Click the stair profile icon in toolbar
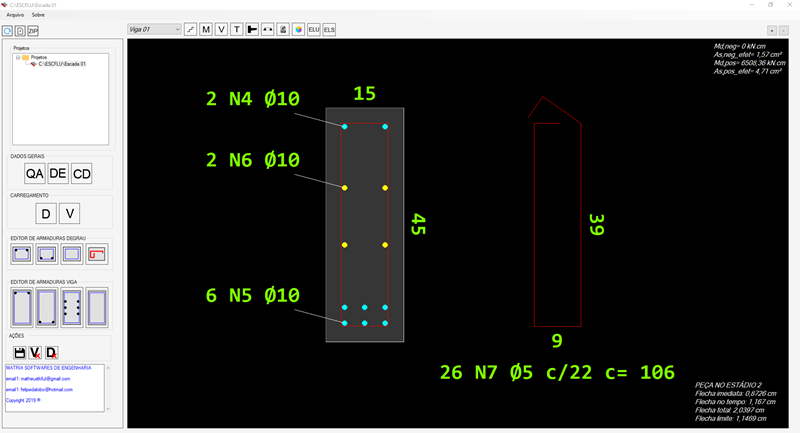Viewport: 800px width, 433px height. tap(190, 30)
